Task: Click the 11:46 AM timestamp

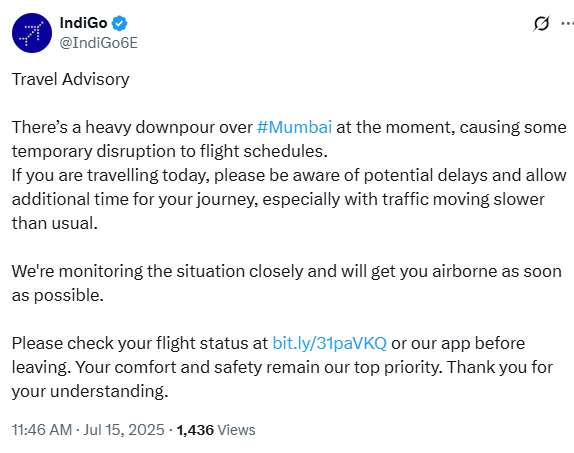Action: tap(42, 430)
